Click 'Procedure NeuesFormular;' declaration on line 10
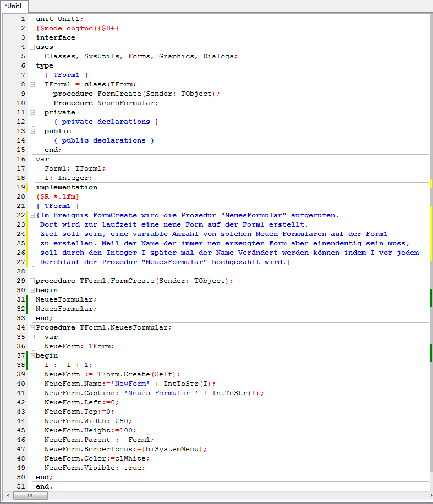The height and width of the screenshot is (504, 433). pyautogui.click(x=106, y=103)
